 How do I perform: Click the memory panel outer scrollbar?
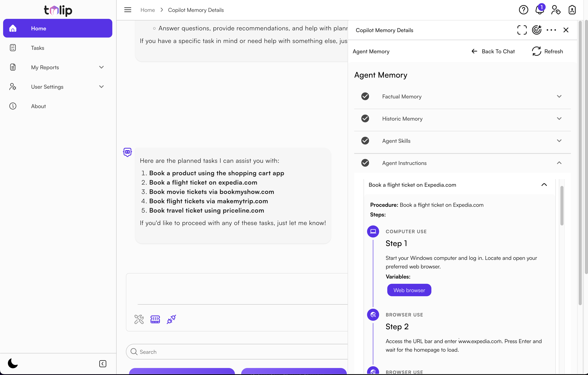coord(580,163)
